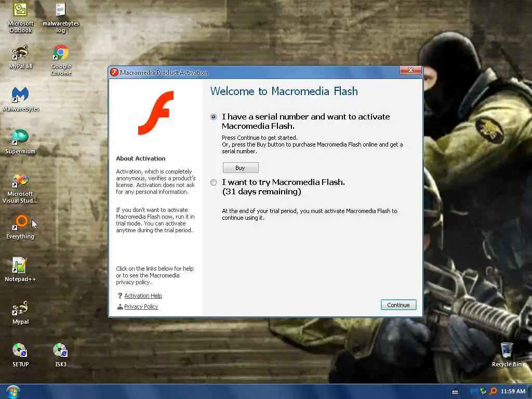The width and height of the screenshot is (532, 399).
Task: Select the Notepad++ desktop shortcut
Action: point(20,270)
